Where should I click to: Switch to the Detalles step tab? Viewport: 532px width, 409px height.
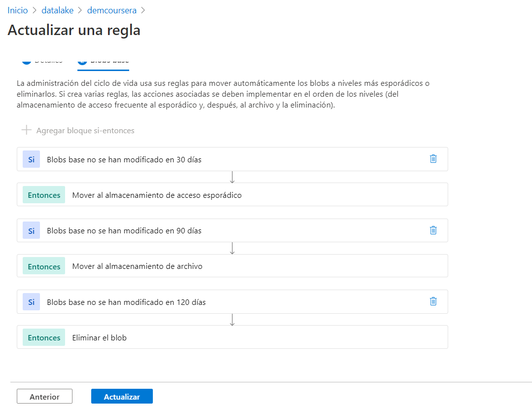point(42,62)
